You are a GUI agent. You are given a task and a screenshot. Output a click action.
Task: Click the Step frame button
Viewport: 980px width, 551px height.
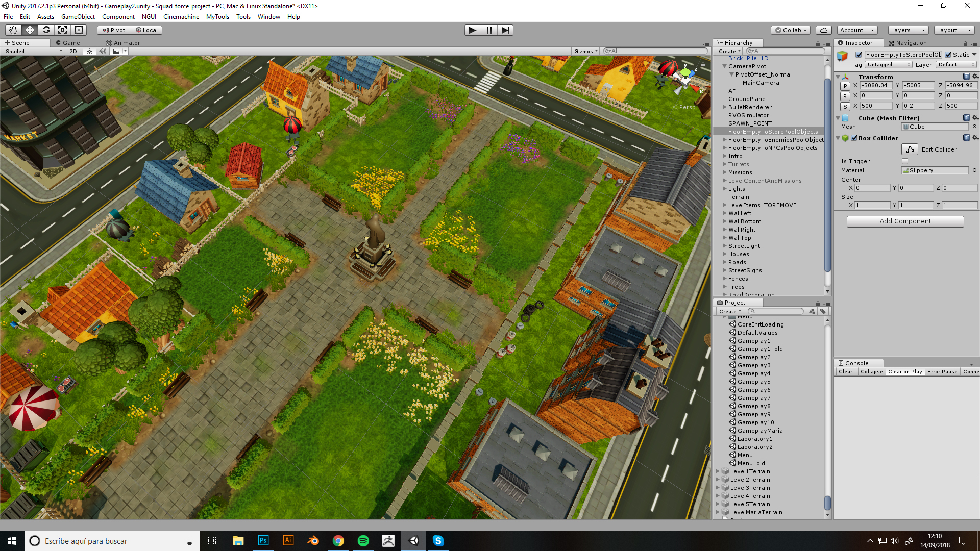click(x=505, y=30)
